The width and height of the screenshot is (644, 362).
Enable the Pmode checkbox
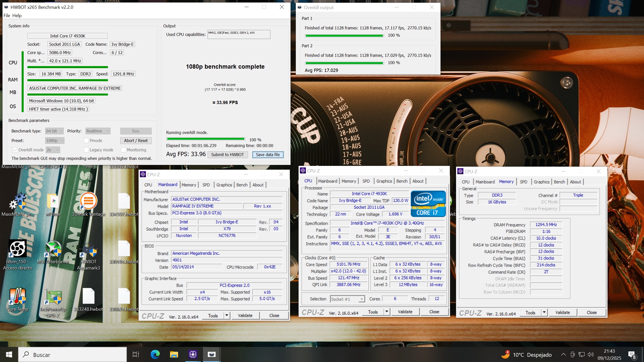[86, 141]
